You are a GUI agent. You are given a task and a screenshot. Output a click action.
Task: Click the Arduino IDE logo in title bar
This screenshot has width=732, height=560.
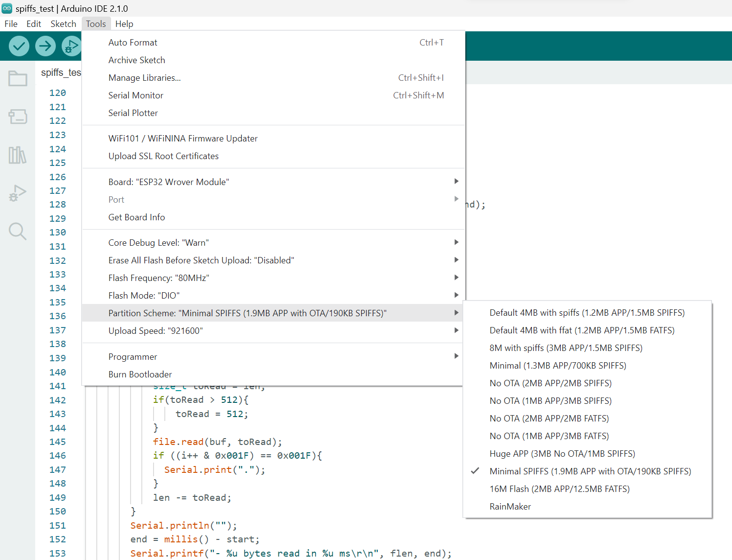(x=7, y=8)
